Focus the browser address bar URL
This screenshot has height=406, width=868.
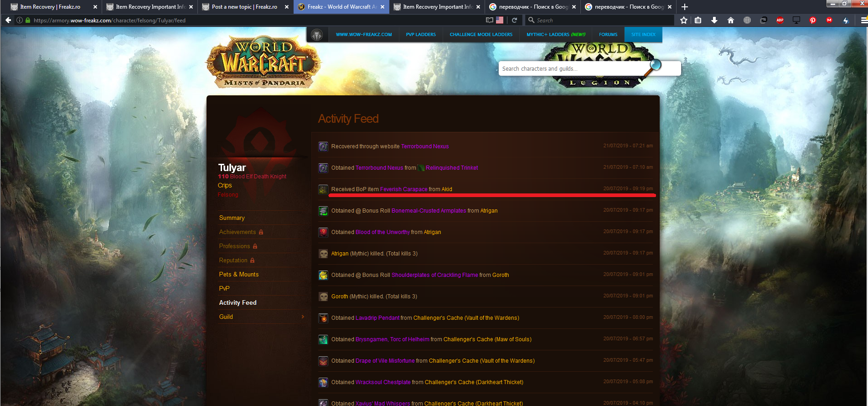pos(255,20)
